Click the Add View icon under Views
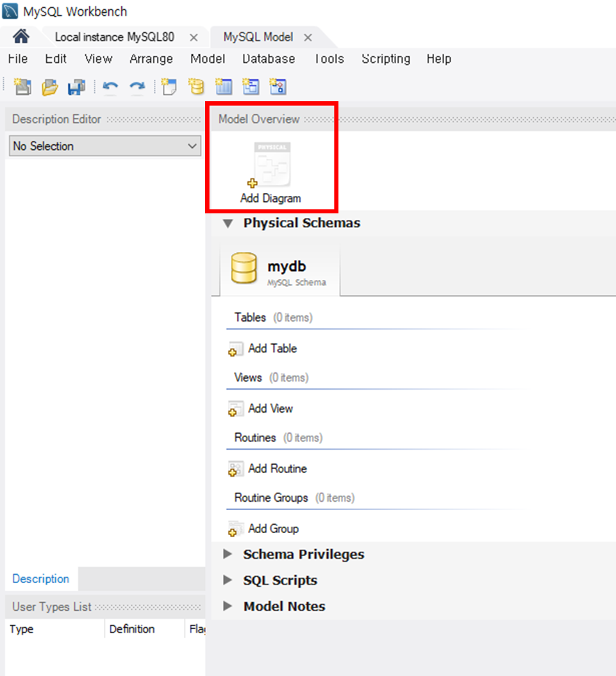 point(235,409)
